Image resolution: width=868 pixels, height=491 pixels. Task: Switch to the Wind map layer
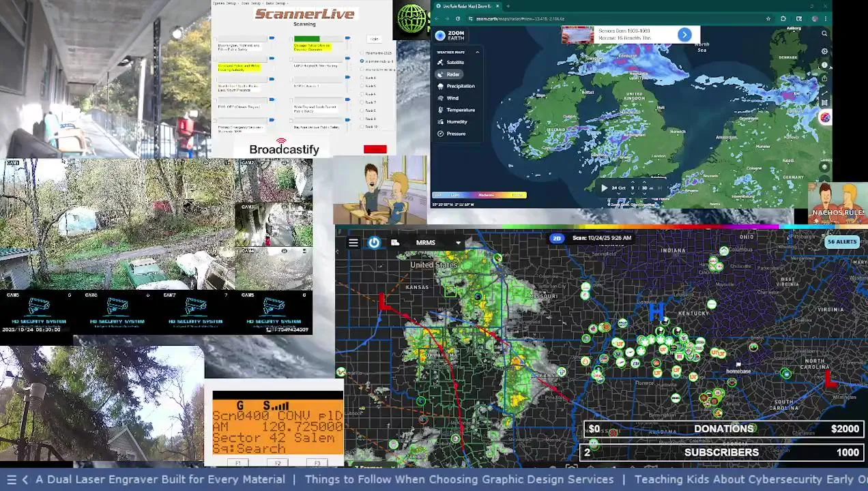[x=448, y=98]
